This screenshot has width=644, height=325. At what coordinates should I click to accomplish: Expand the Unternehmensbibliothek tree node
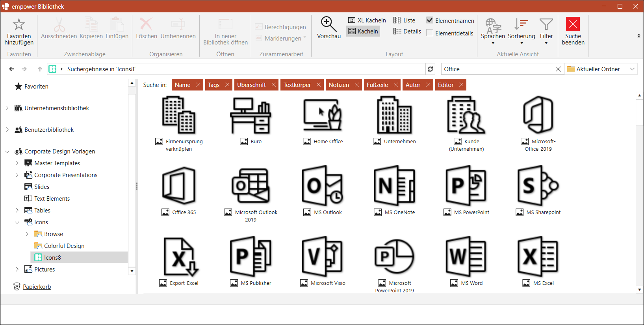7,108
